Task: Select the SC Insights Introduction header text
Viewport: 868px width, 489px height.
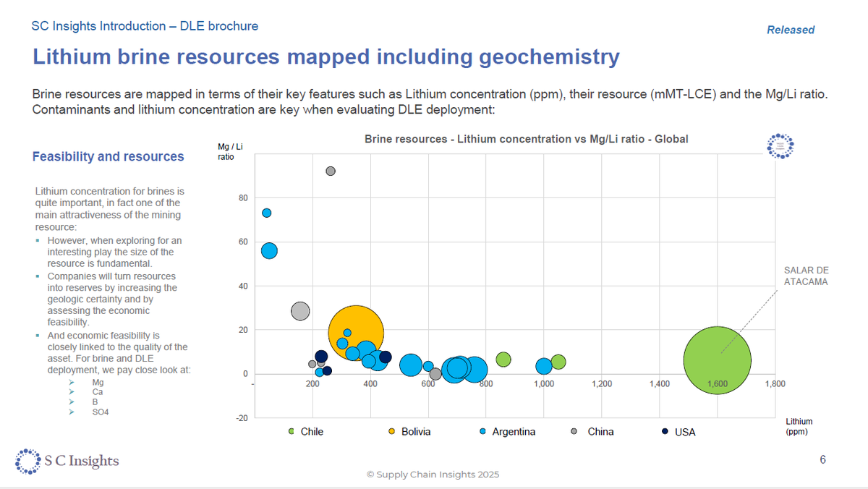Action: coord(144,26)
